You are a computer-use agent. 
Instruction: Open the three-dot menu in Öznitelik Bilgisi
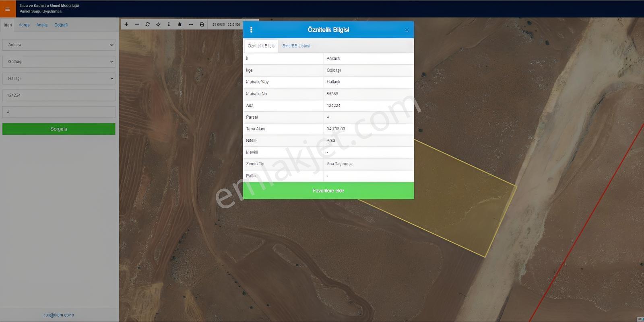251,30
